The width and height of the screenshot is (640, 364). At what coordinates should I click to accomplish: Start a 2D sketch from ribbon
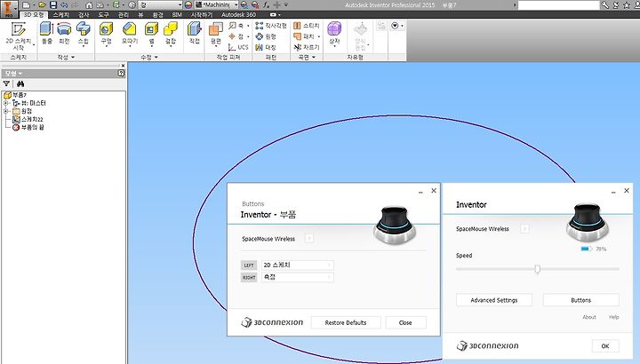click(18, 36)
